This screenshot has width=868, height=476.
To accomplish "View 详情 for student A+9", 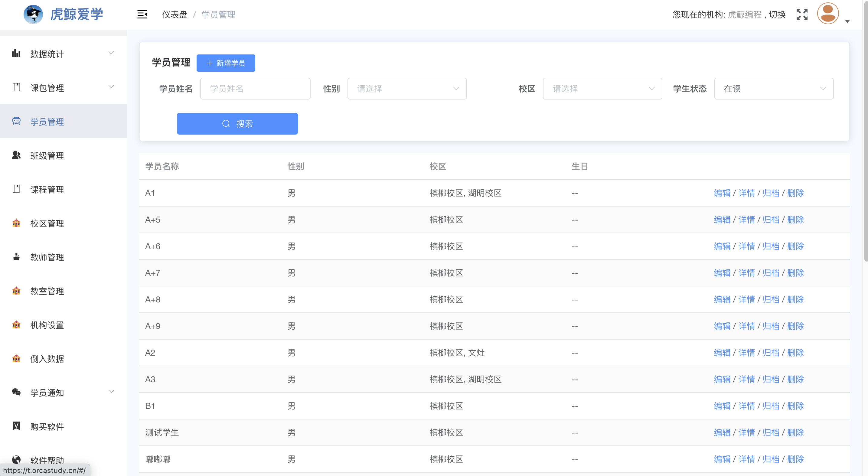I will point(747,326).
